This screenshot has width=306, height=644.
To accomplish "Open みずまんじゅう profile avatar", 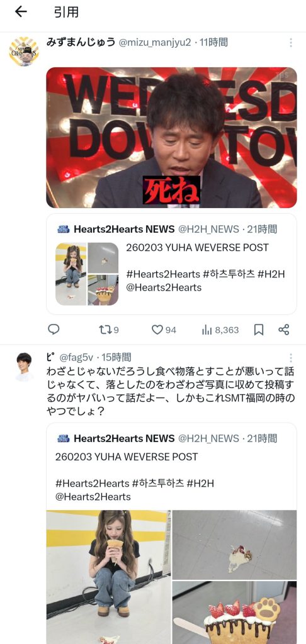I will [24, 52].
